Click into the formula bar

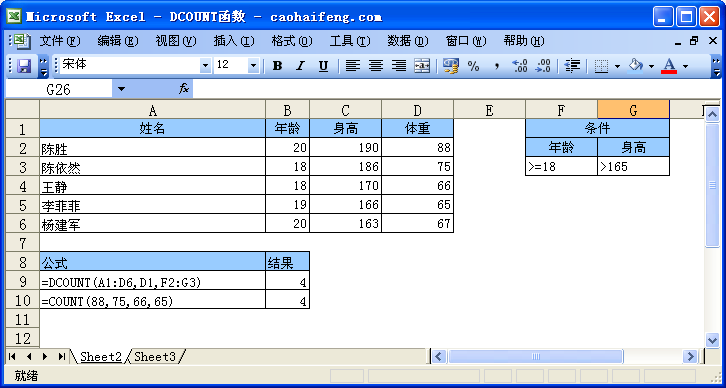click(456, 89)
